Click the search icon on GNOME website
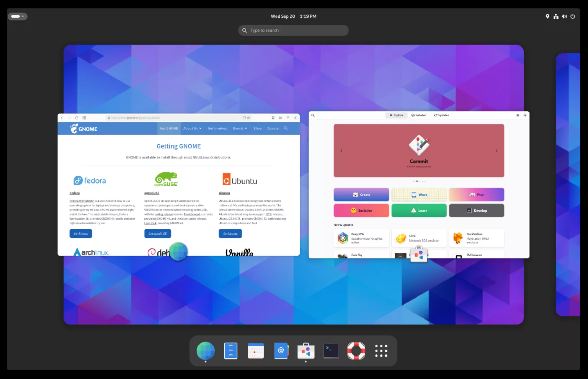The height and width of the screenshot is (379, 588). (286, 128)
